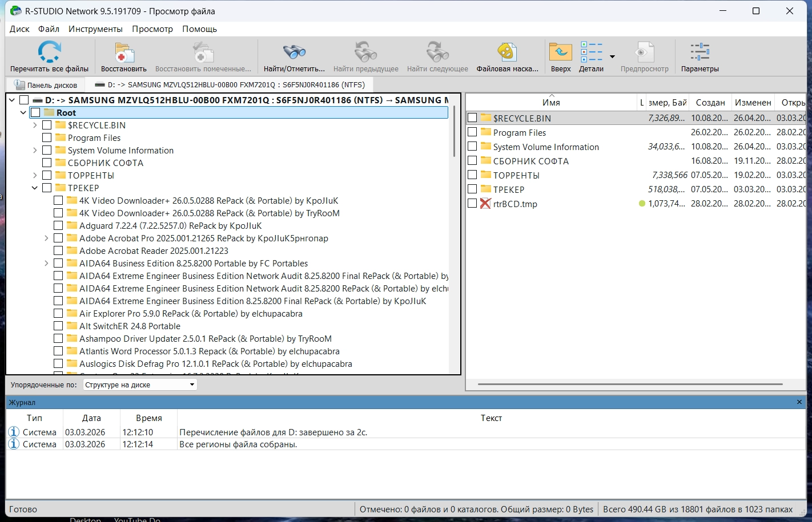Screen dimensions: 812x522
Task: Open Найти/Отметить binoculars tool
Action: click(294, 52)
